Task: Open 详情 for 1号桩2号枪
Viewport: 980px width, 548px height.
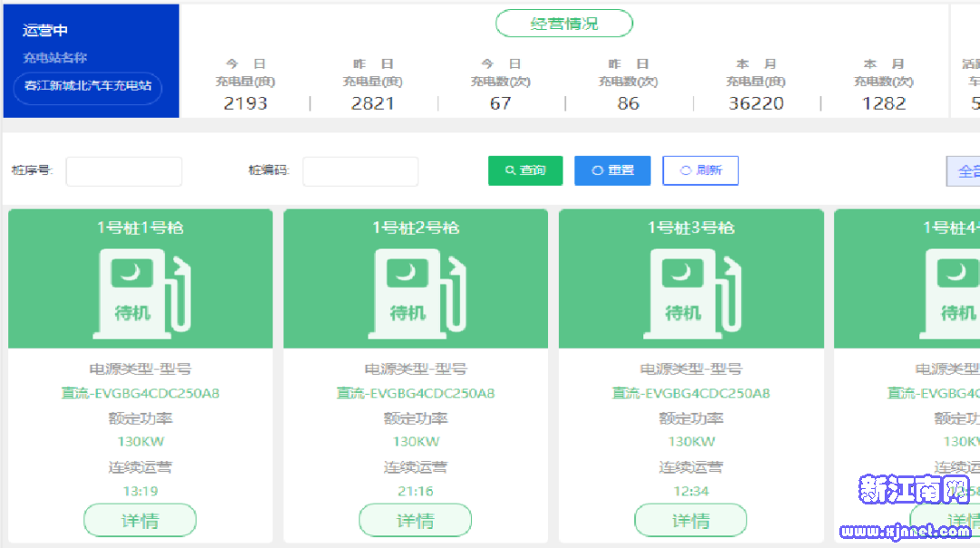Action: [415, 521]
